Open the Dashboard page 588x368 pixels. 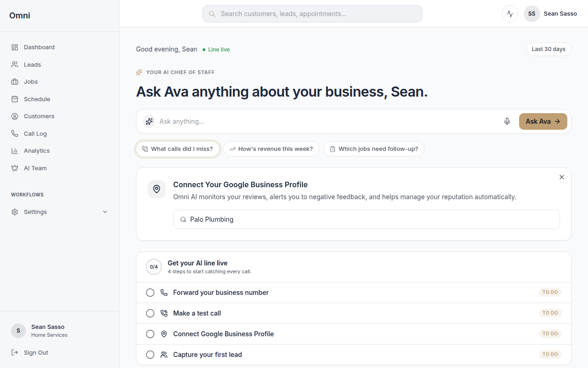[59, 47]
